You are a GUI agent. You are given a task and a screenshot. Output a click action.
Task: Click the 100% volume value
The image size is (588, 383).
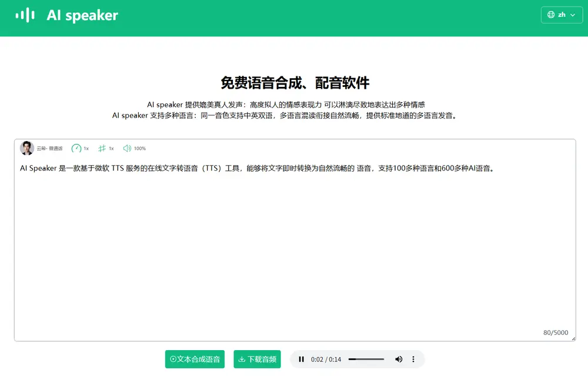140,149
